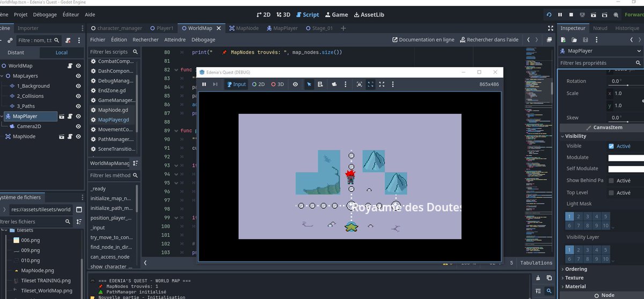Open the Débogage top menu
The image size is (644, 299).
point(45,14)
